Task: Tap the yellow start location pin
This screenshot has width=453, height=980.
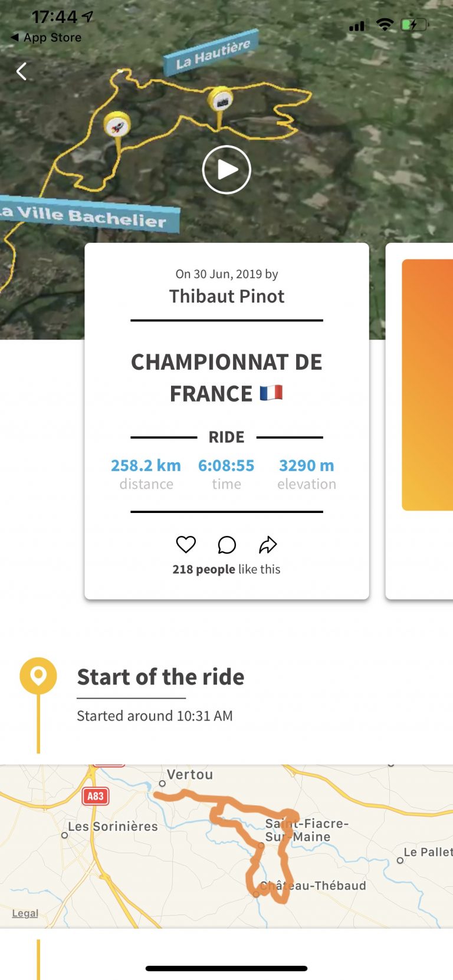Action: (x=38, y=675)
